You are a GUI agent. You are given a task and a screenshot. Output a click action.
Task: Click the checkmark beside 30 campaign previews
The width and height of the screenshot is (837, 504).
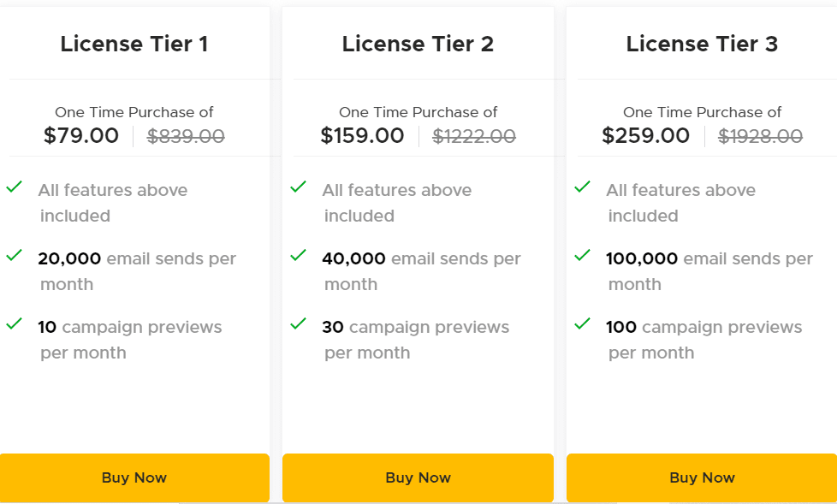pos(299,323)
